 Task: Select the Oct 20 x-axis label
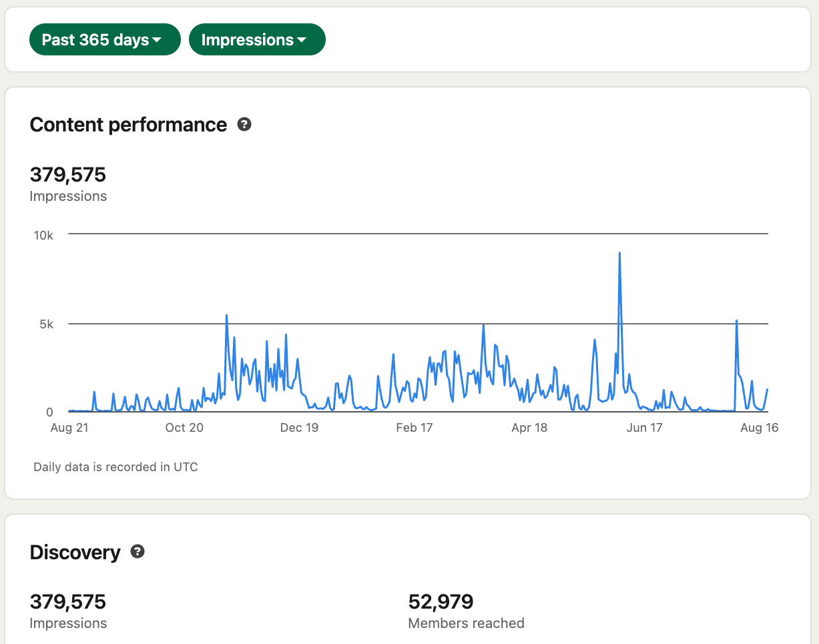tap(184, 428)
